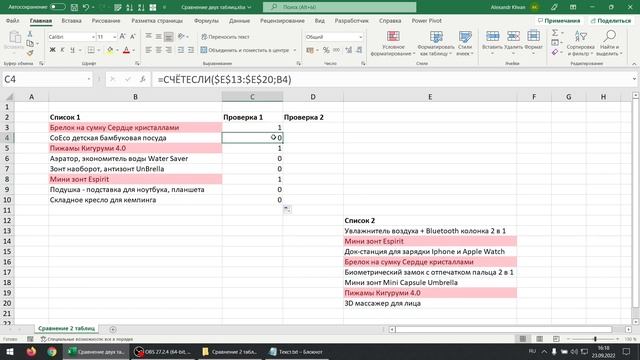
Task: Increase indent in Alignment group
Action: 191,50
